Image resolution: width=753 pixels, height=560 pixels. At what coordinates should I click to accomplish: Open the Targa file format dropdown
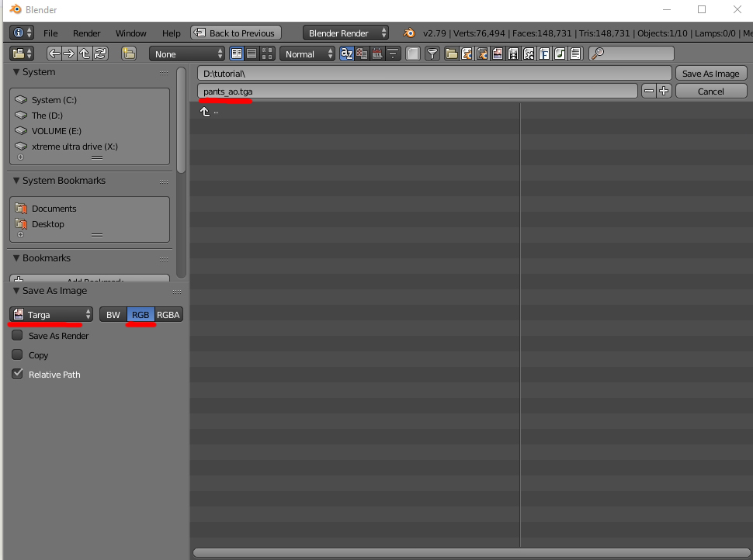50,315
